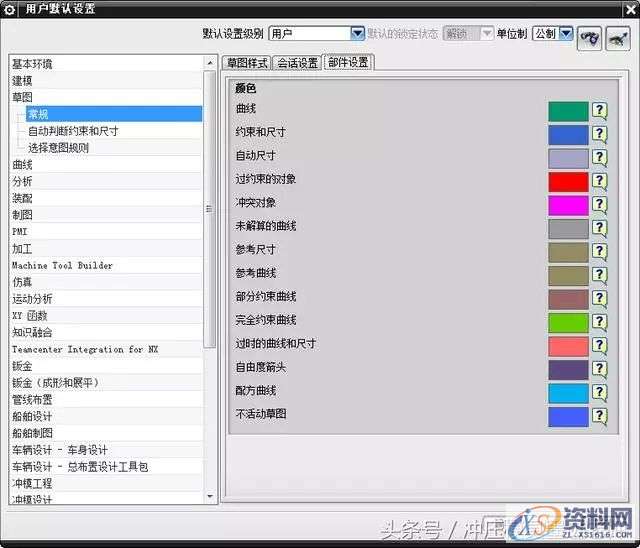Open help for 过约束的对象 color
640x548 pixels.
coord(599,181)
